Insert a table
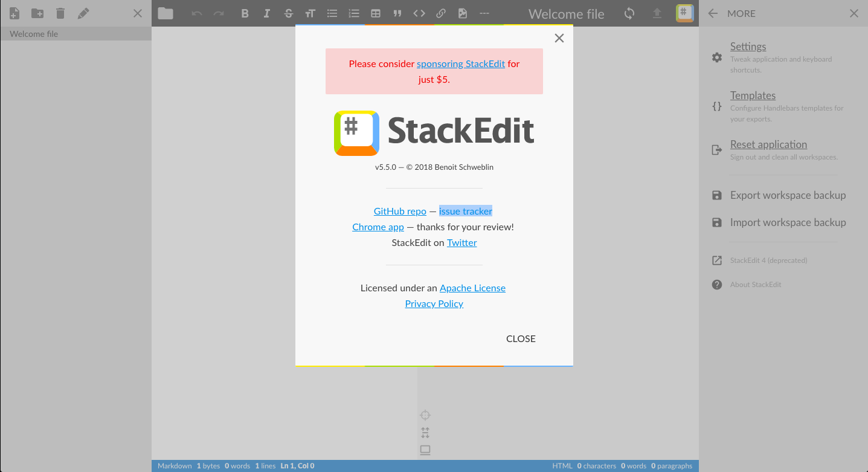Screen dimensions: 868x472 (376, 13)
